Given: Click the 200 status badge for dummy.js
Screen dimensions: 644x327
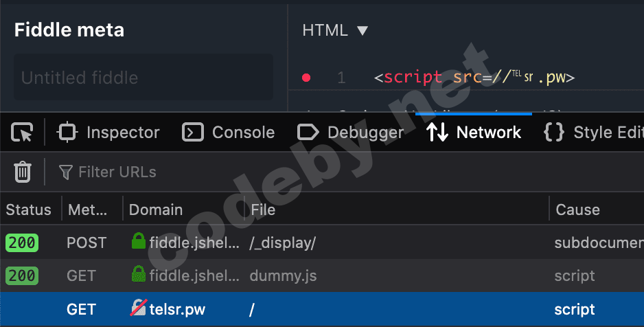Looking at the screenshot, I should click(x=22, y=275).
